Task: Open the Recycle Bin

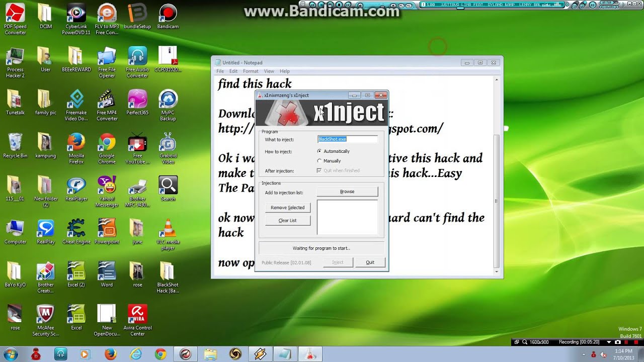Action: (x=15, y=145)
